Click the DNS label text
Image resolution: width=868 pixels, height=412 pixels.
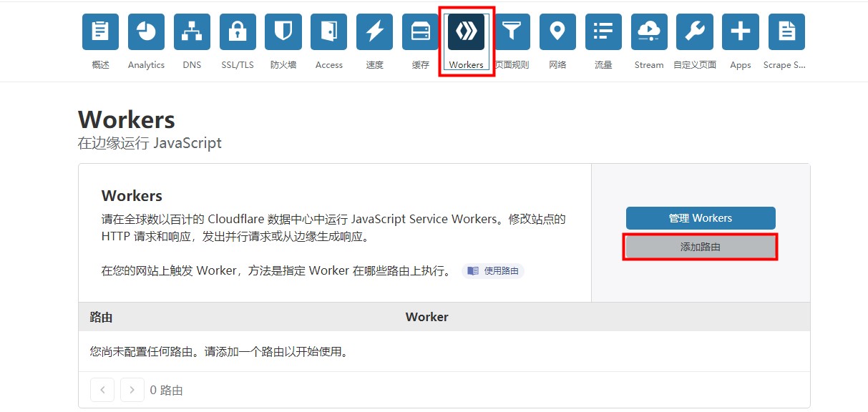click(x=192, y=65)
